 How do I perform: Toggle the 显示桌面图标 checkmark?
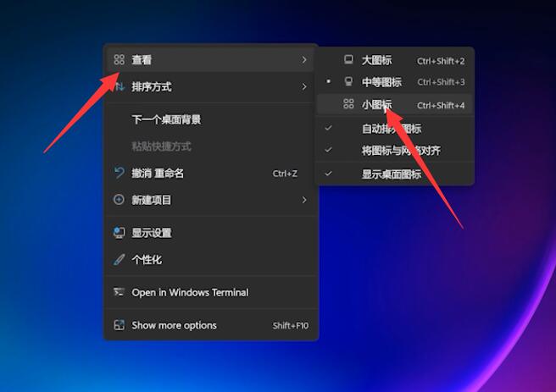point(328,174)
